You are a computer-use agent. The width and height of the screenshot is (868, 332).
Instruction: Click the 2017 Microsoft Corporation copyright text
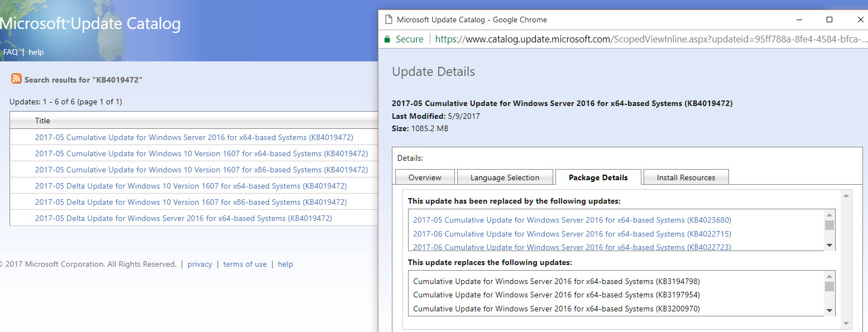(88, 264)
